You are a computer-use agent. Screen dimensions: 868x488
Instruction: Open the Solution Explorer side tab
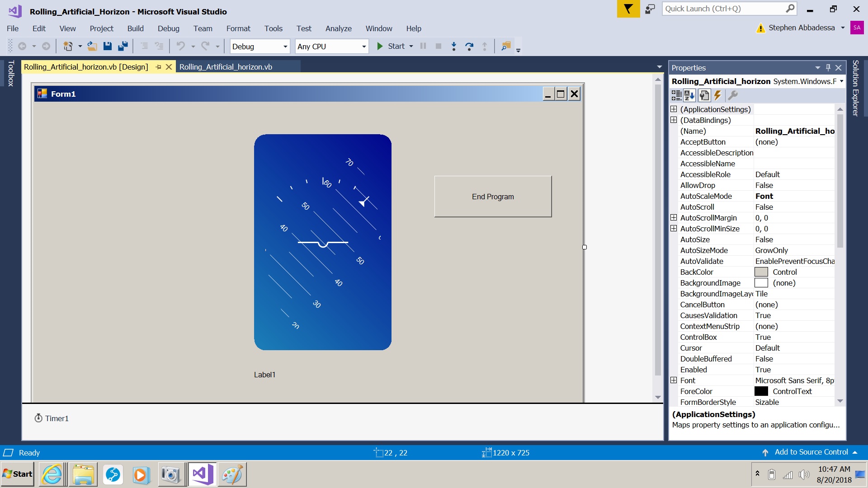point(855,88)
